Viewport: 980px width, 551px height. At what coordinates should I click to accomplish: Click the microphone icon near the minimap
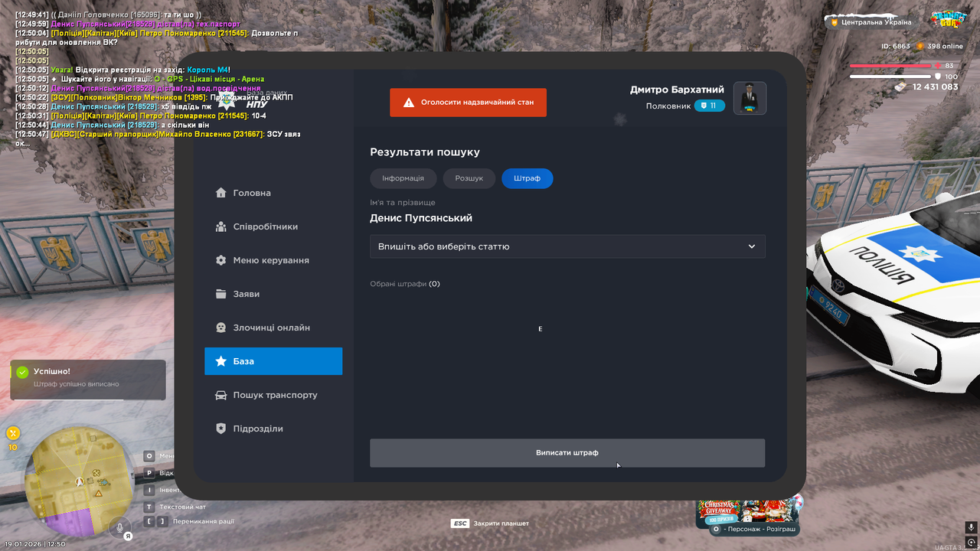tap(119, 527)
